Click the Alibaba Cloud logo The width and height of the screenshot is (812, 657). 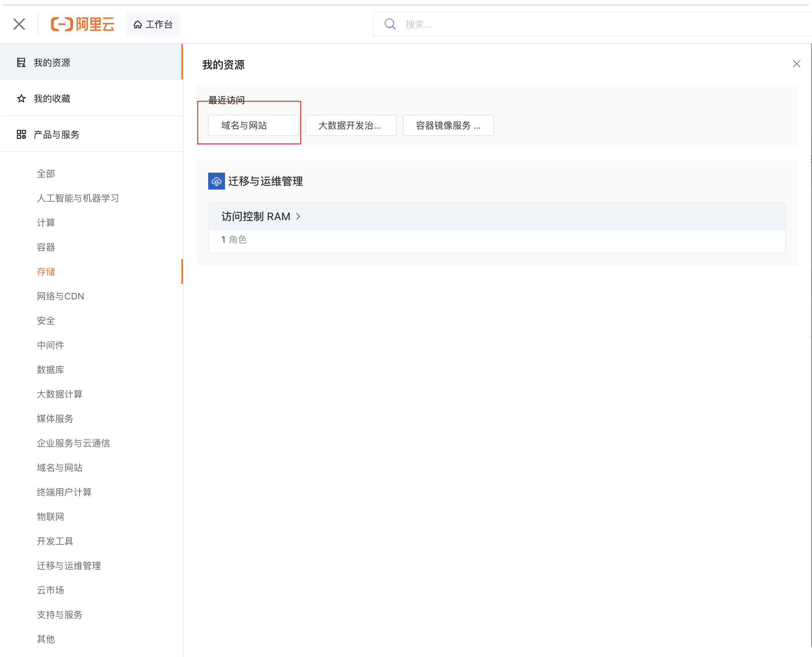pyautogui.click(x=83, y=24)
